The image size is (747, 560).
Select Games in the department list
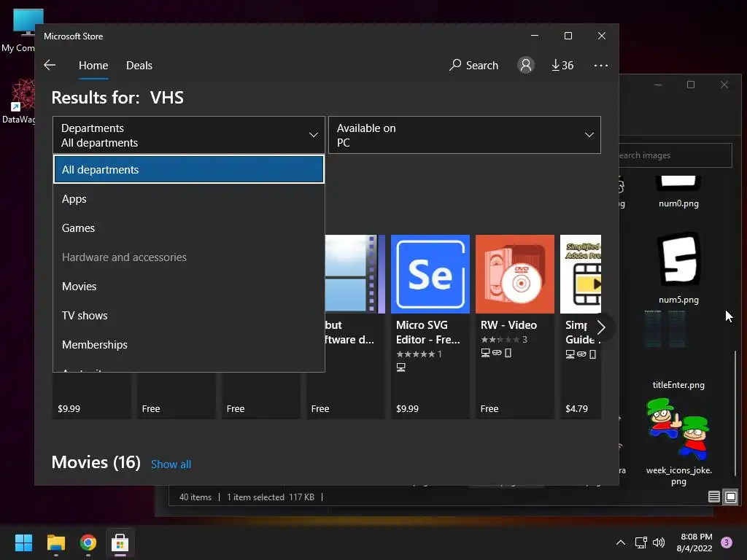point(189,228)
